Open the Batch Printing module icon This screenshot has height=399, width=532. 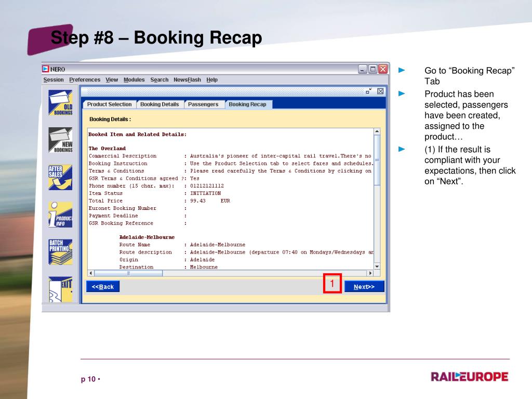pyautogui.click(x=60, y=252)
